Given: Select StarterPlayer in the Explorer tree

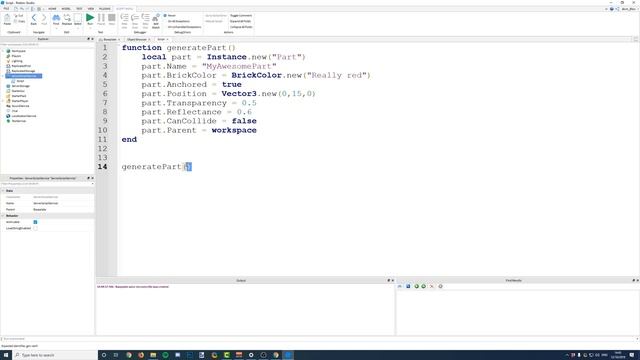Looking at the screenshot, I should pos(20,101).
